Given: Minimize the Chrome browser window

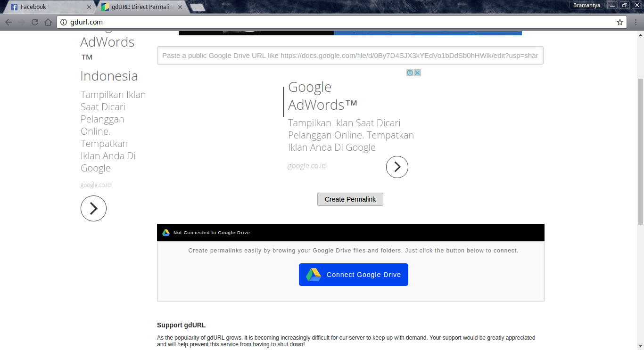Looking at the screenshot, I should click(x=612, y=5).
